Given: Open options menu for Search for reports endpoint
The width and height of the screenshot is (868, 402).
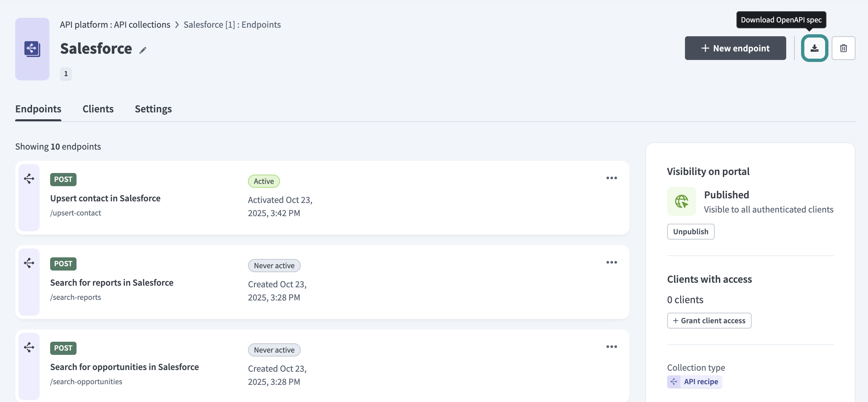Looking at the screenshot, I should point(611,262).
